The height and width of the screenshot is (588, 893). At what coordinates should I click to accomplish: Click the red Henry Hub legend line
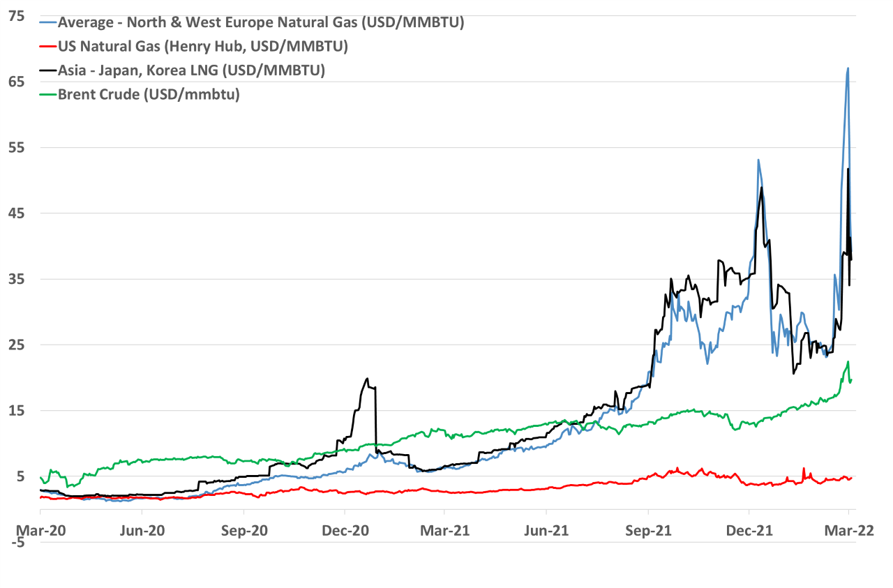pos(48,47)
